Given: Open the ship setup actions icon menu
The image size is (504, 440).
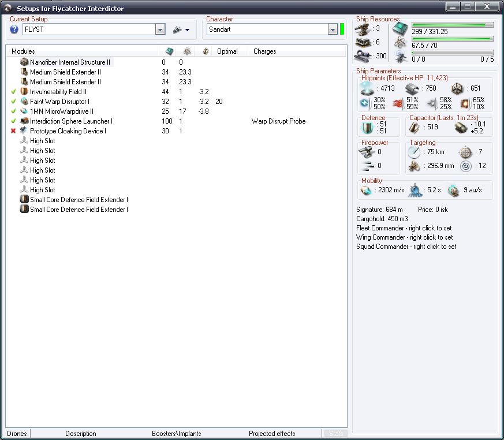Looking at the screenshot, I should (x=177, y=29).
